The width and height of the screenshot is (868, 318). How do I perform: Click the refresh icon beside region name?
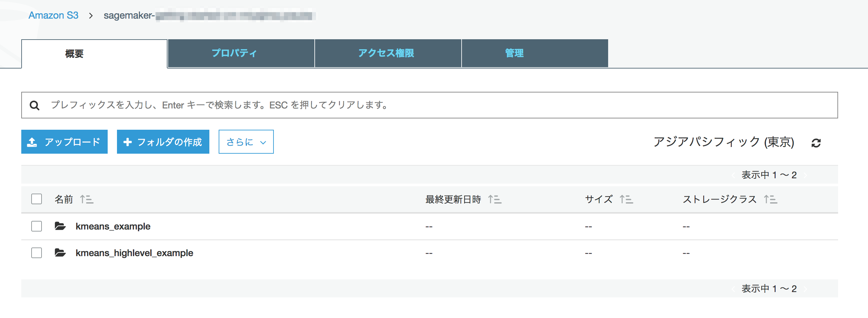click(816, 143)
